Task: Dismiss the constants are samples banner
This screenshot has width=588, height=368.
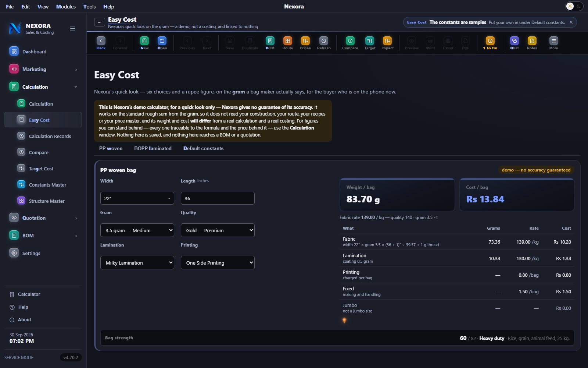Action: (571, 22)
